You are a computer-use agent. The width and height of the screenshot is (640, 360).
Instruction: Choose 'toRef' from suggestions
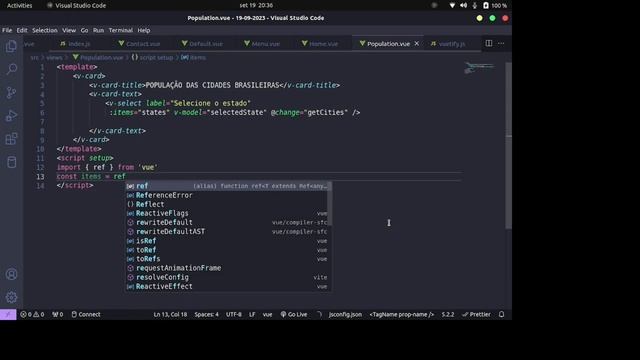coord(228,250)
